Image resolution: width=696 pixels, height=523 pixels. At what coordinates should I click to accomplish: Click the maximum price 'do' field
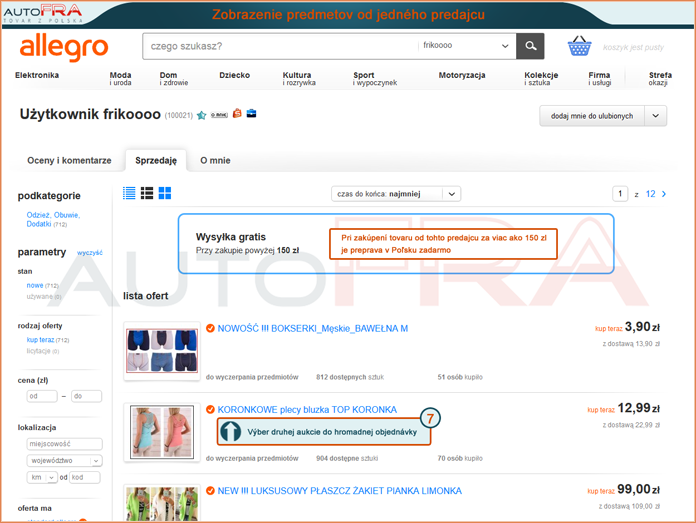87,396
